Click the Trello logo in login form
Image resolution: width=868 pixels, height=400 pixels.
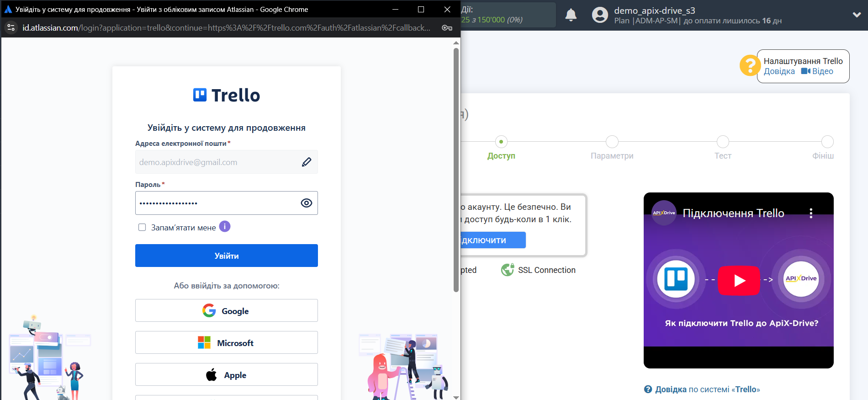pyautogui.click(x=227, y=95)
